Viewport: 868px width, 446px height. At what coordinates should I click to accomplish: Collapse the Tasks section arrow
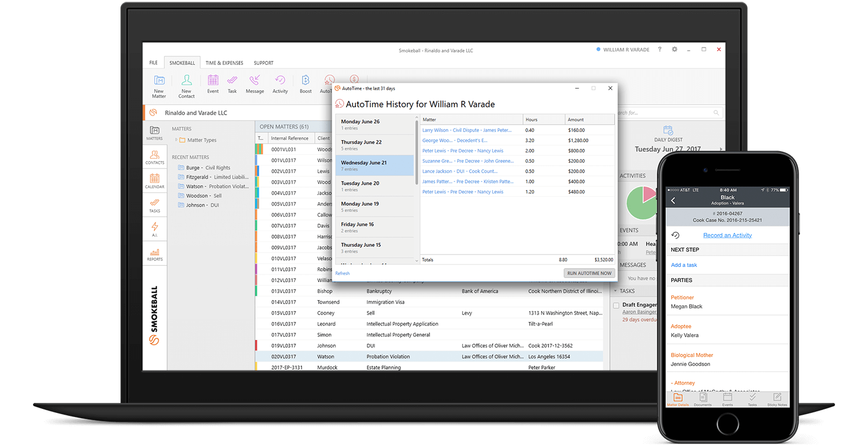(615, 291)
